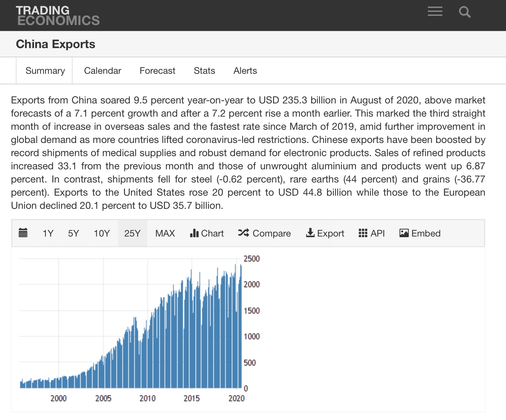Viewport: 506px width, 420px height.
Task: Switch to the Calendar tab
Action: click(x=103, y=70)
